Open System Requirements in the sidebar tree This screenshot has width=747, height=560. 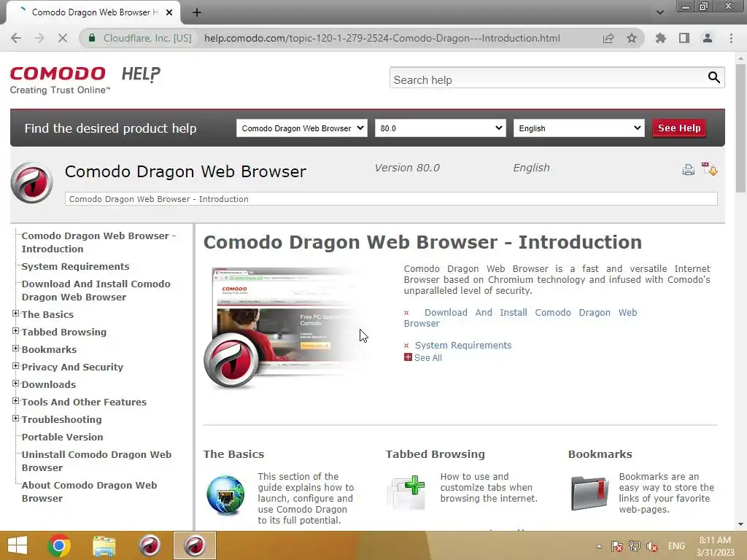(x=75, y=267)
